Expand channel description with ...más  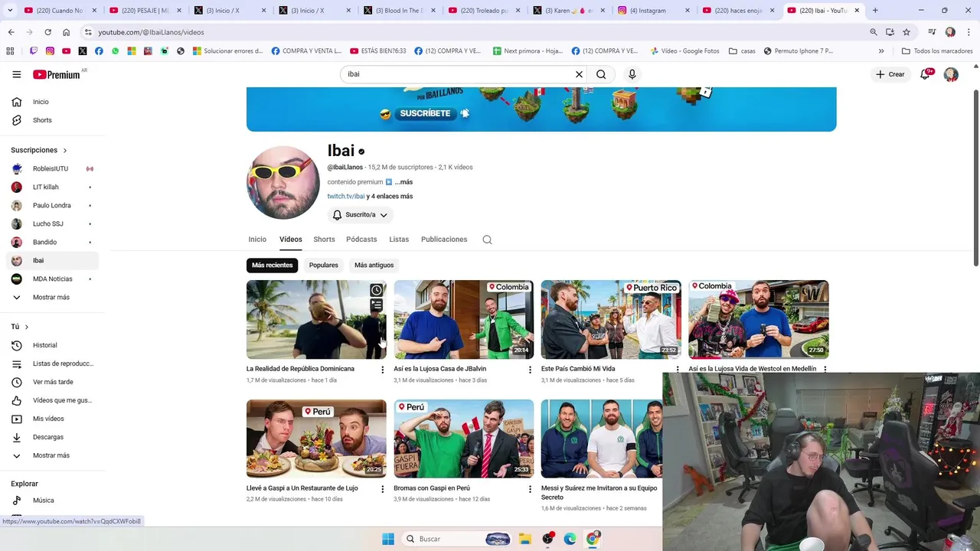click(403, 182)
